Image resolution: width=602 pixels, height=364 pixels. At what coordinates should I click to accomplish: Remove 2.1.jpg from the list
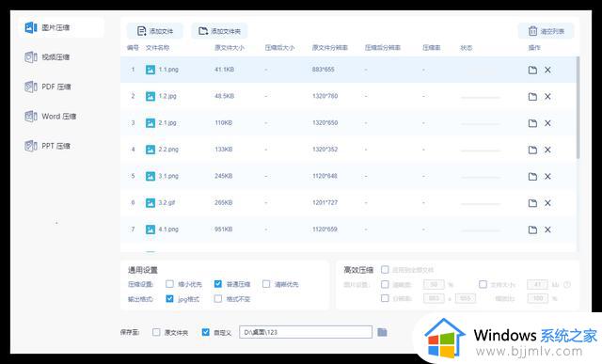point(547,123)
